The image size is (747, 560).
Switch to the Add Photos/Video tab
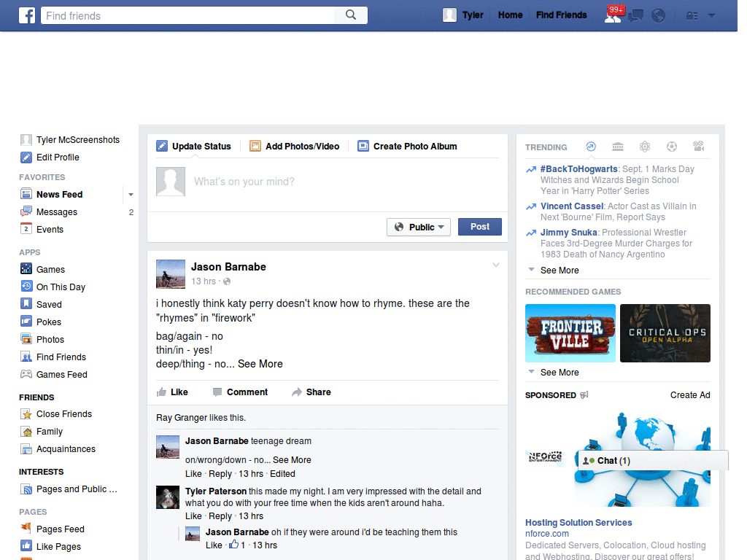coord(295,147)
